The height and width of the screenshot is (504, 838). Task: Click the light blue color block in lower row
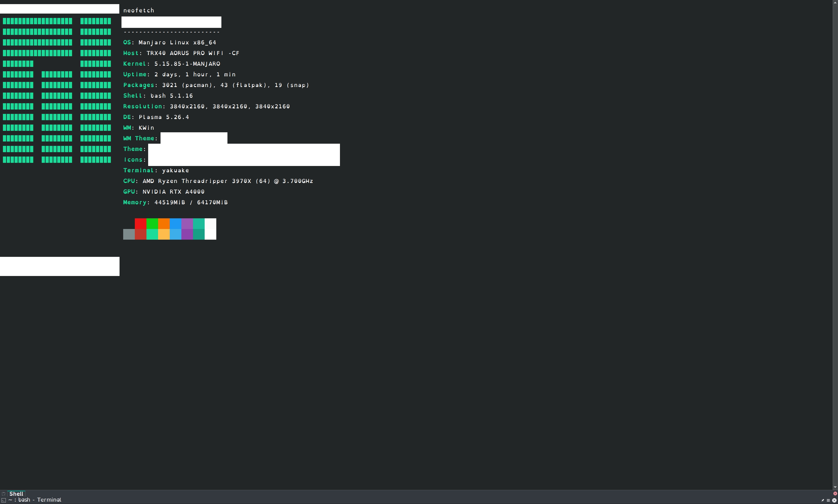[x=175, y=234]
